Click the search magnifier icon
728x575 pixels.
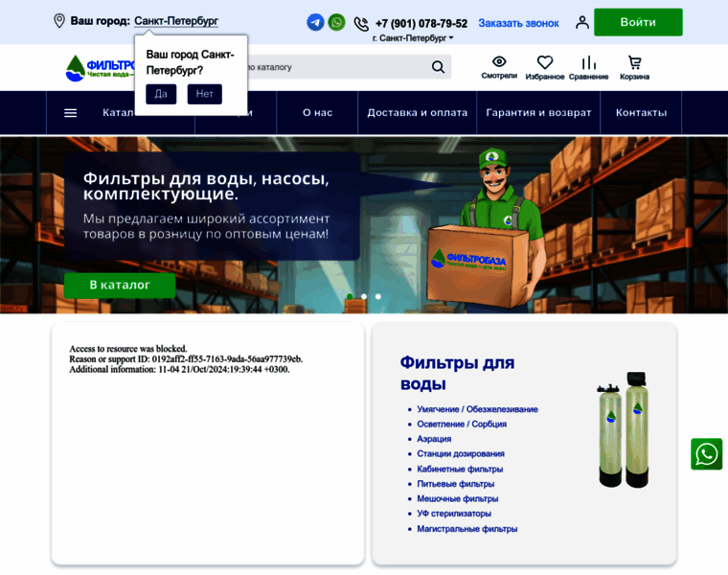438,67
